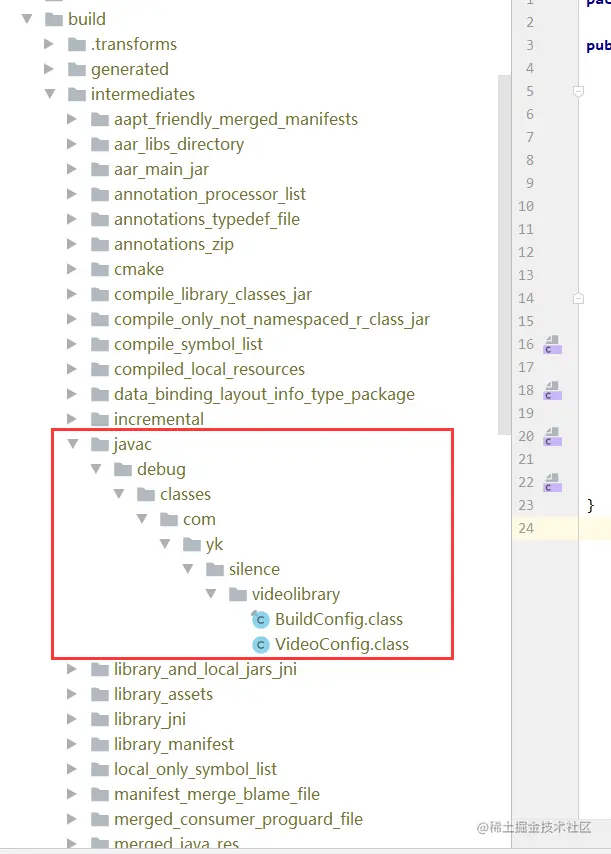Click the build folder icon
Image resolution: width=611 pixels, height=854 pixels.
(54, 20)
